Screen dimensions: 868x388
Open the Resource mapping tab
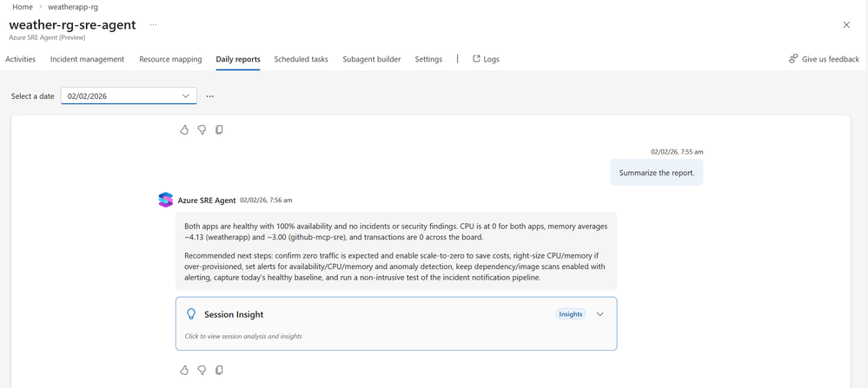coord(170,59)
